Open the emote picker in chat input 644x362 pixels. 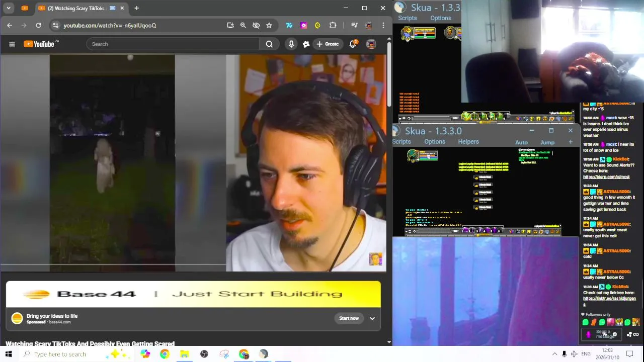[x=614, y=334]
